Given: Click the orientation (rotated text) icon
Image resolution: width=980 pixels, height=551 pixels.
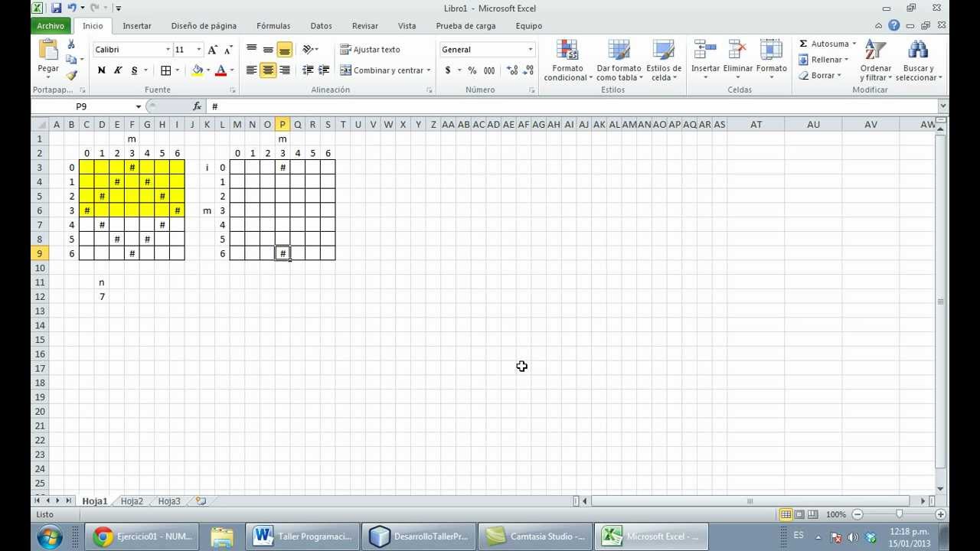Looking at the screenshot, I should click(307, 50).
